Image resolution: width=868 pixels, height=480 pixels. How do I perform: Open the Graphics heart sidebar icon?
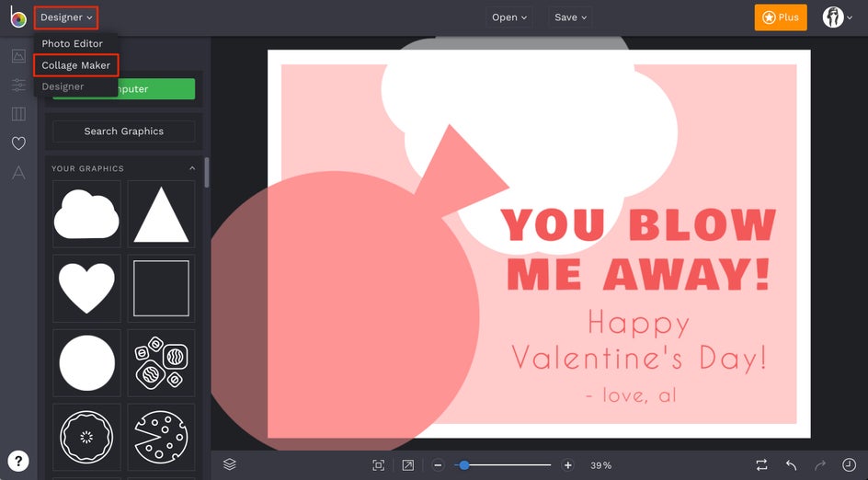point(18,143)
